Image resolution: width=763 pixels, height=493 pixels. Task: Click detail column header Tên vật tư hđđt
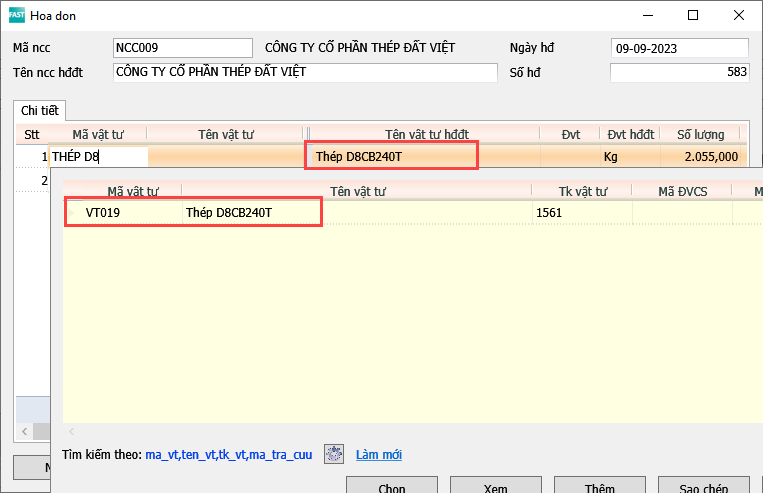pos(426,134)
